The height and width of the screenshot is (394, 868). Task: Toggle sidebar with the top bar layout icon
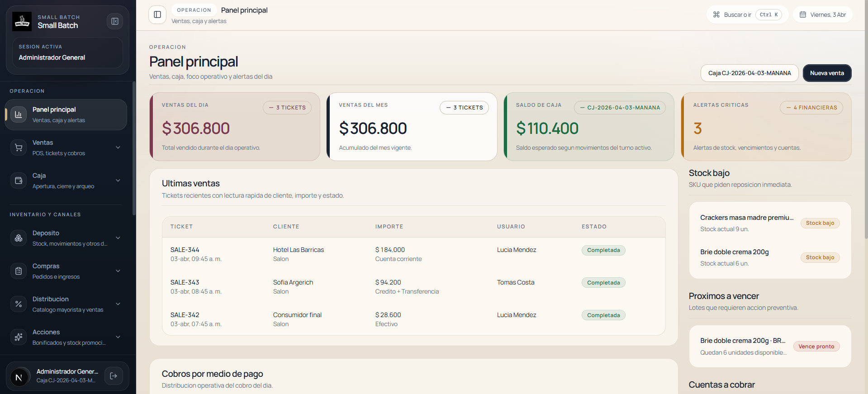[x=157, y=14]
